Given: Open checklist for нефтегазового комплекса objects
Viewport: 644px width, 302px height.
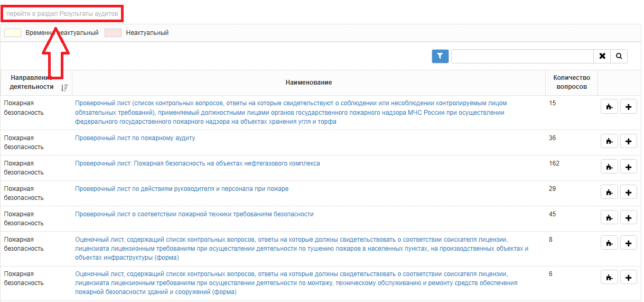Looking at the screenshot, I should tap(198, 163).
